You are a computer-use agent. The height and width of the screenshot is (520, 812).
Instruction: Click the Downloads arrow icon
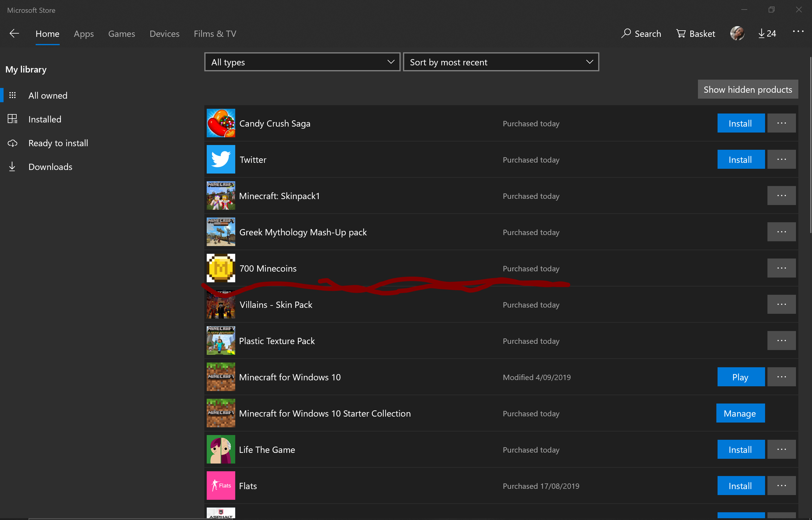[x=12, y=166]
